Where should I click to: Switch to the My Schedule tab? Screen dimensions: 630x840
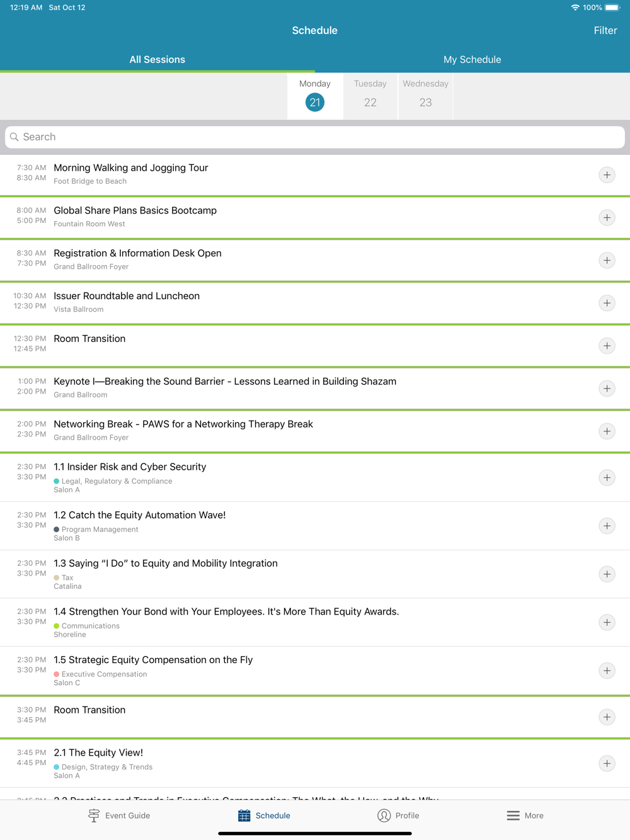click(x=472, y=60)
